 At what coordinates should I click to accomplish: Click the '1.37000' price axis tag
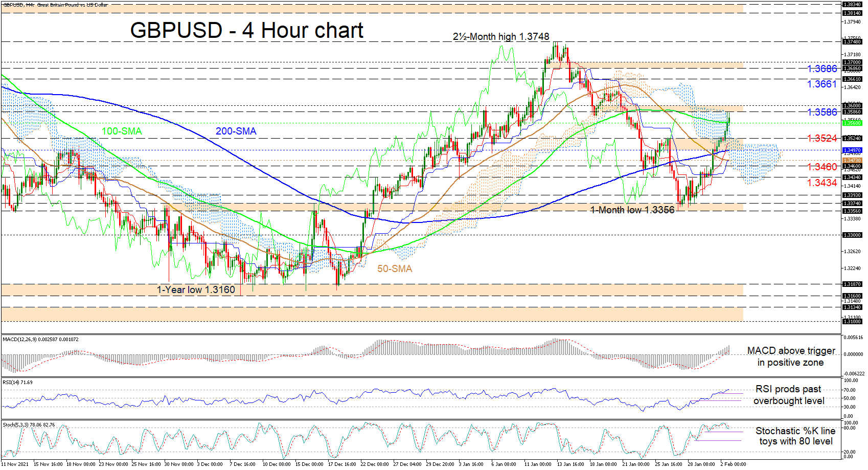(x=852, y=62)
